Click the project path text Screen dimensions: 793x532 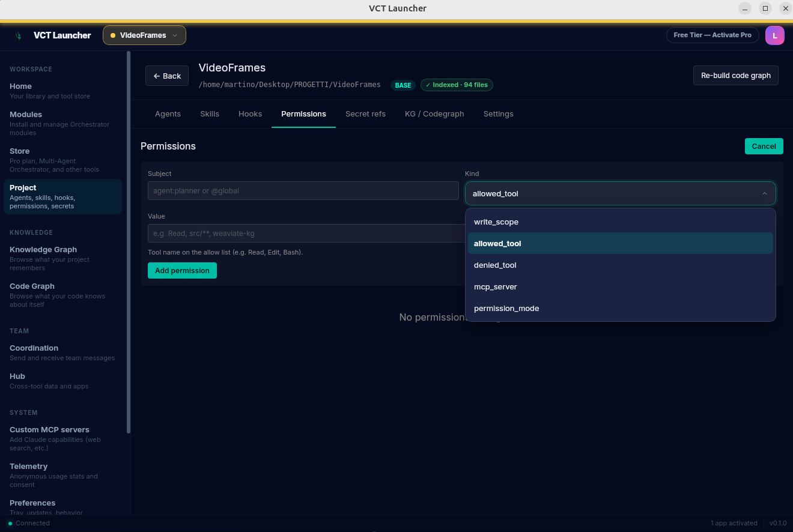click(x=290, y=85)
